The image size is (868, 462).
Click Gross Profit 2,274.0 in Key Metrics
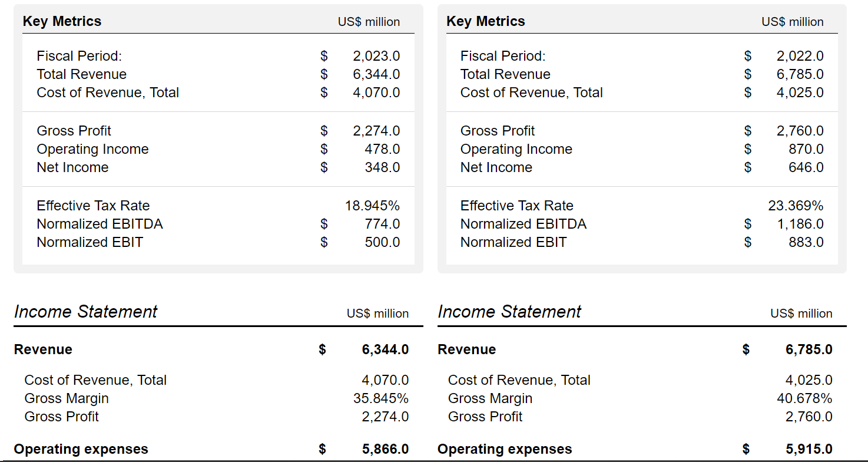(x=376, y=131)
